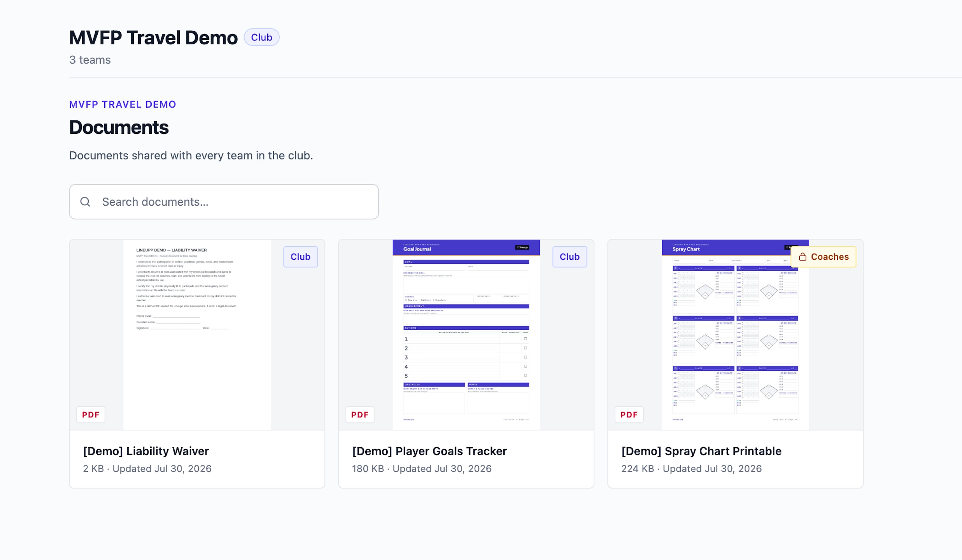Click the Documents heading
This screenshot has width=962, height=560.
coord(119,127)
